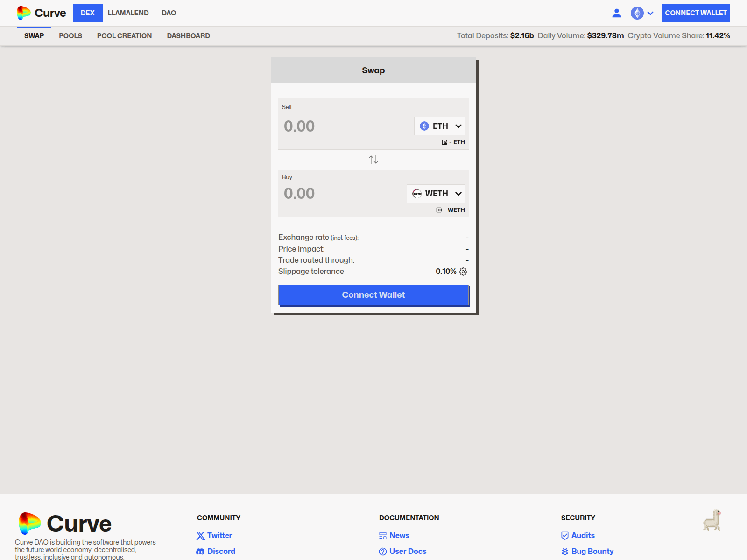Open the DAO app tab
Viewport: 747px width, 560px height.
[x=169, y=13]
